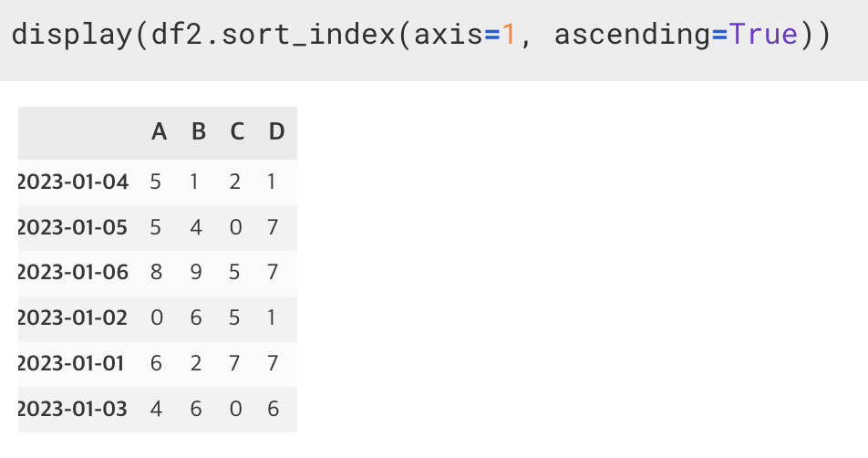Click column A value 0 in 2023-01-02 row

pos(157,317)
